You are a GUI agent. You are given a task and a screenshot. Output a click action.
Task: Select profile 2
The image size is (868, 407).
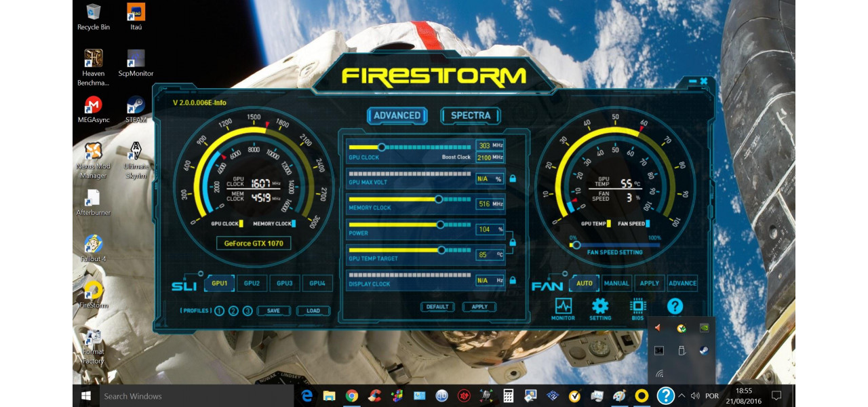[x=233, y=311]
